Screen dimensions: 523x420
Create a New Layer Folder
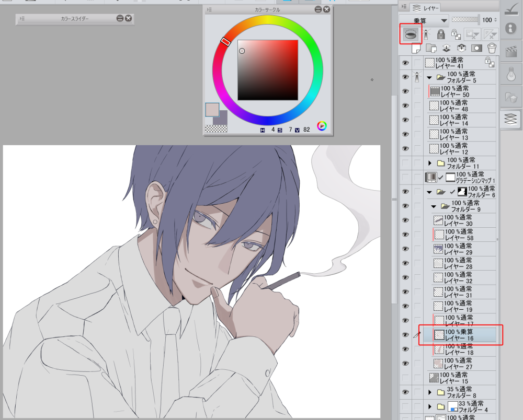pyautogui.click(x=431, y=48)
